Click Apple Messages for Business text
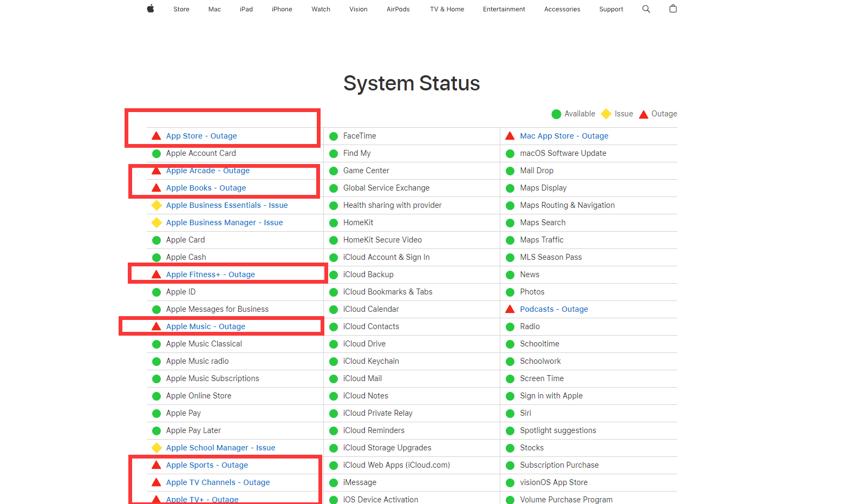 click(x=217, y=309)
